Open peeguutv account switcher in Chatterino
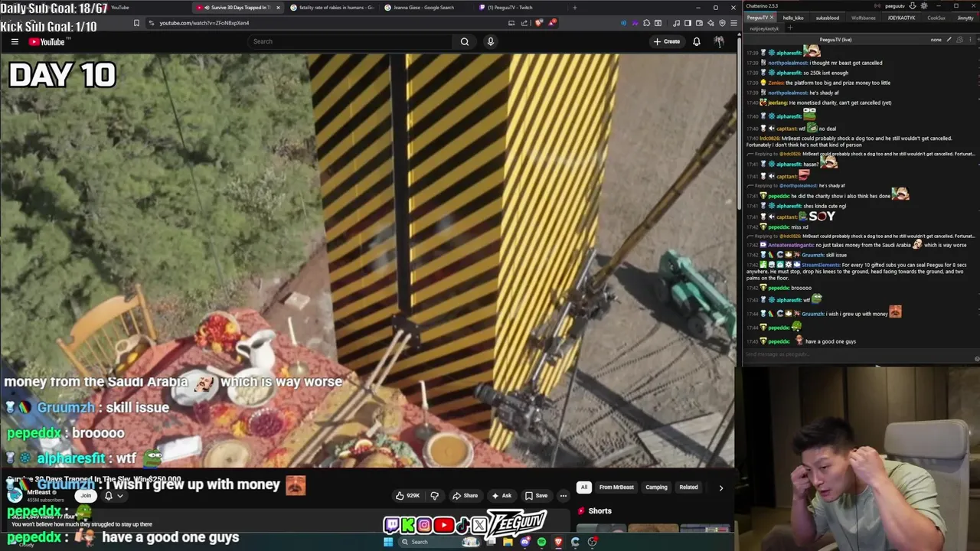The height and width of the screenshot is (551, 980). (895, 6)
